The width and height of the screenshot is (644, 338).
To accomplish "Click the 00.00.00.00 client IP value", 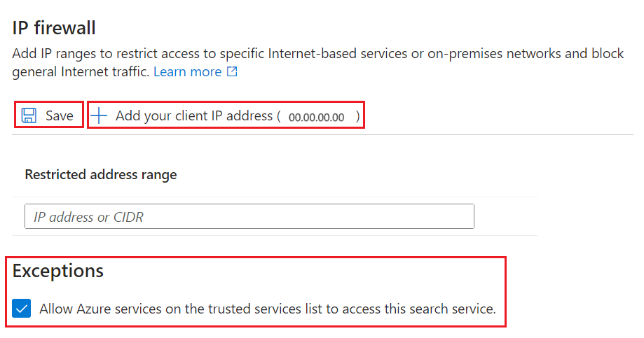I will point(316,118).
